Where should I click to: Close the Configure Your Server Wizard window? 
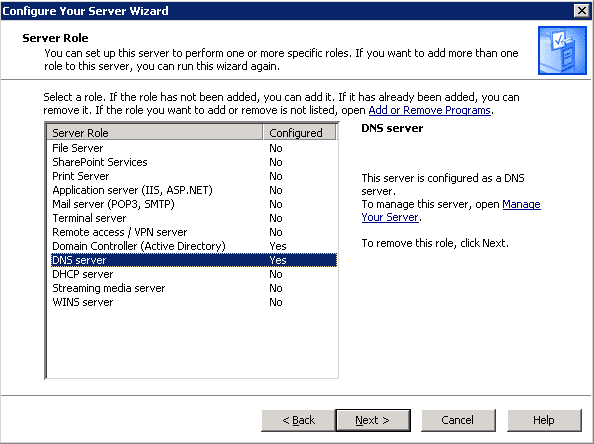[x=581, y=11]
